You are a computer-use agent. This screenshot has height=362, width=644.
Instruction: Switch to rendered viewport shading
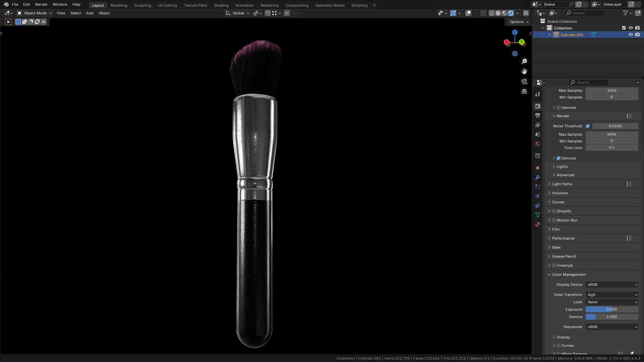(x=511, y=13)
